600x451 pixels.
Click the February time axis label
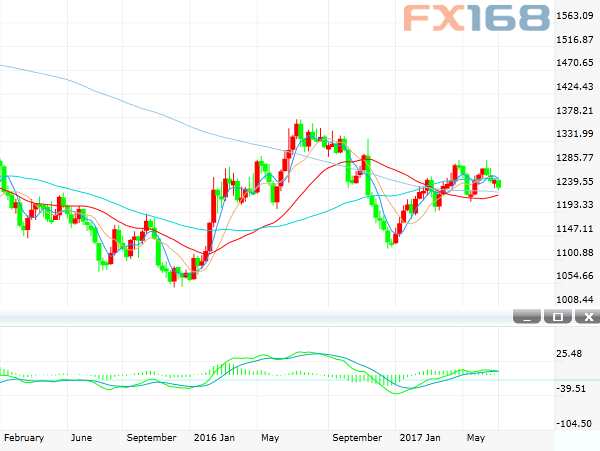tap(24, 438)
